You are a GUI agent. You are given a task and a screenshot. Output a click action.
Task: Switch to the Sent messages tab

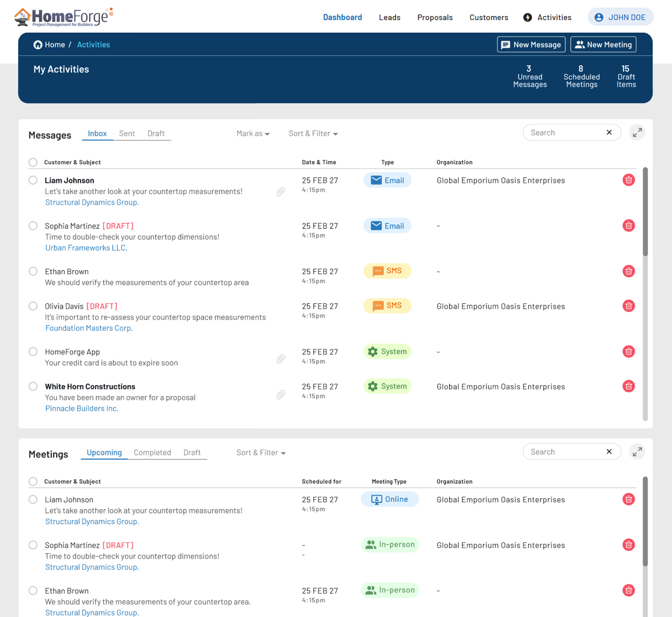pos(127,134)
